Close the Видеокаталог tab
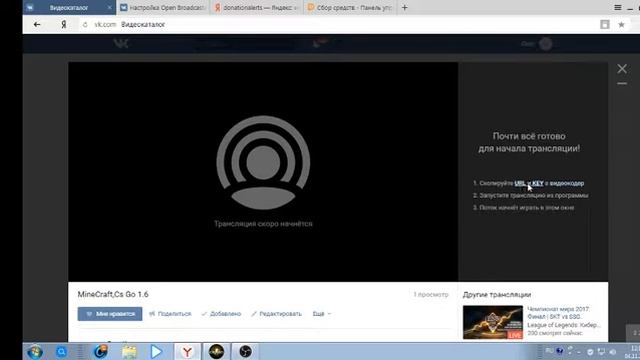640x360 pixels. [109, 8]
